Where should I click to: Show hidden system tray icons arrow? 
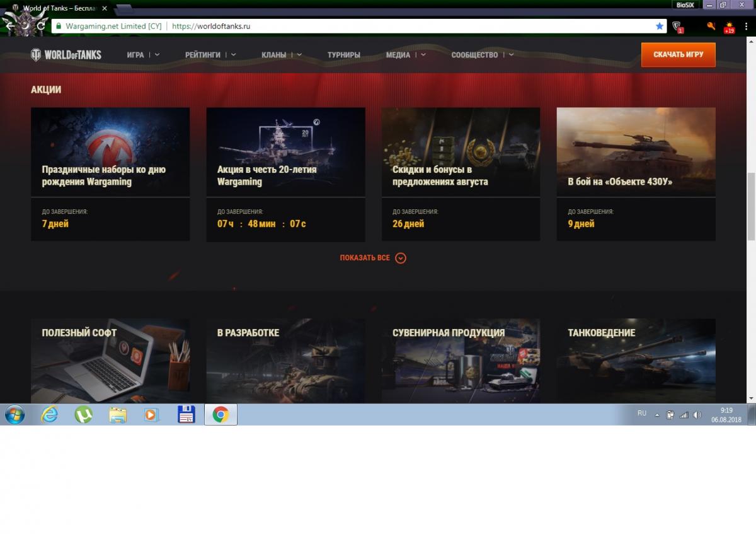point(657,415)
